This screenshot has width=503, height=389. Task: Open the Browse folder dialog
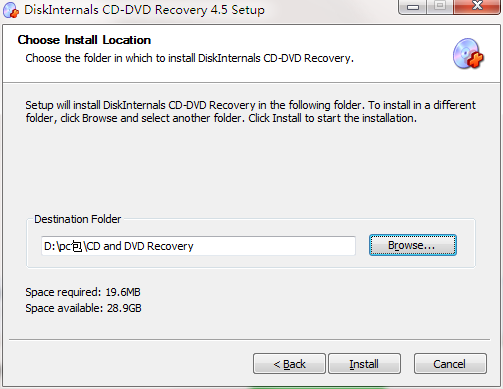[x=413, y=245]
